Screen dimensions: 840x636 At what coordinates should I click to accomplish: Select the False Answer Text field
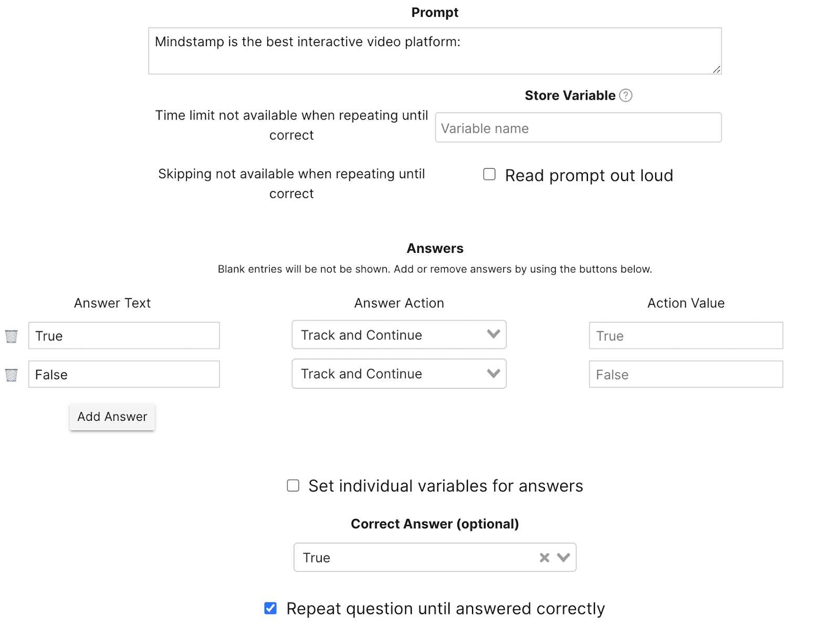pyautogui.click(x=124, y=374)
